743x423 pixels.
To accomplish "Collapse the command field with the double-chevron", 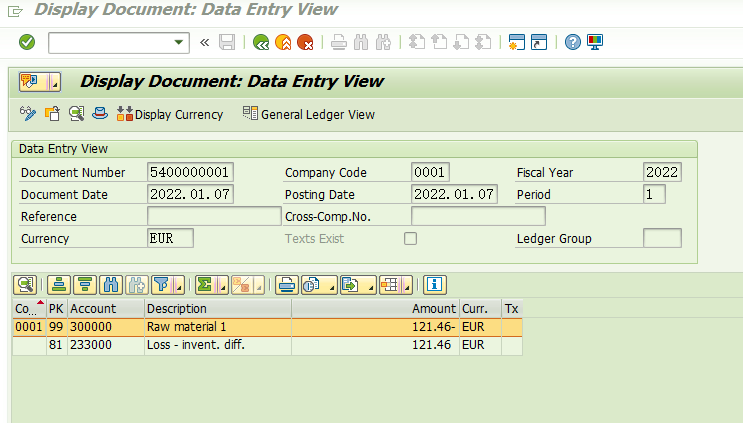I will point(205,43).
